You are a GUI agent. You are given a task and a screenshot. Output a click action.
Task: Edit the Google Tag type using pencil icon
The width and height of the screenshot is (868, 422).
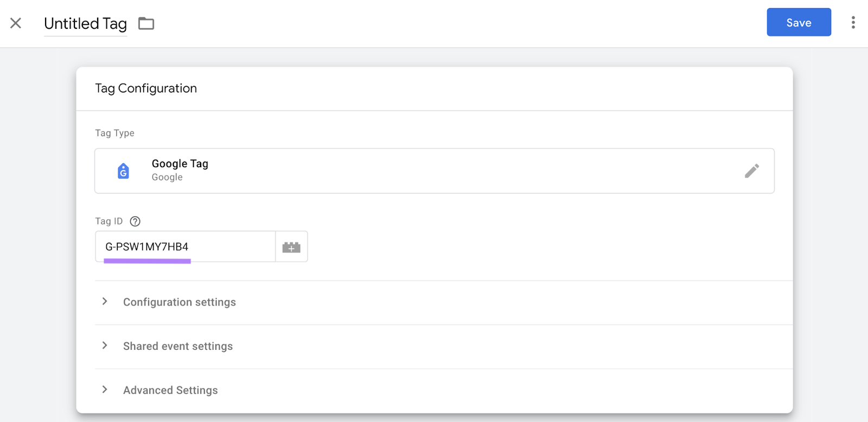coord(752,171)
